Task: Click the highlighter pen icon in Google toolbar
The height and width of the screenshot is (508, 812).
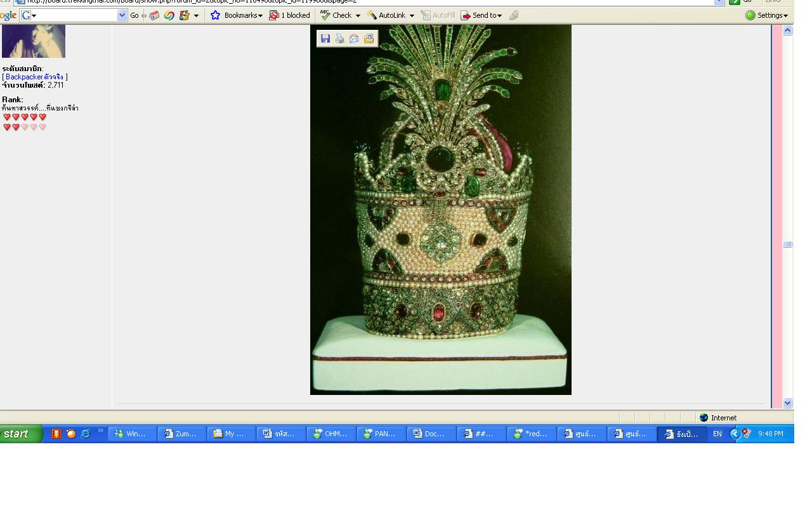Action: point(514,15)
